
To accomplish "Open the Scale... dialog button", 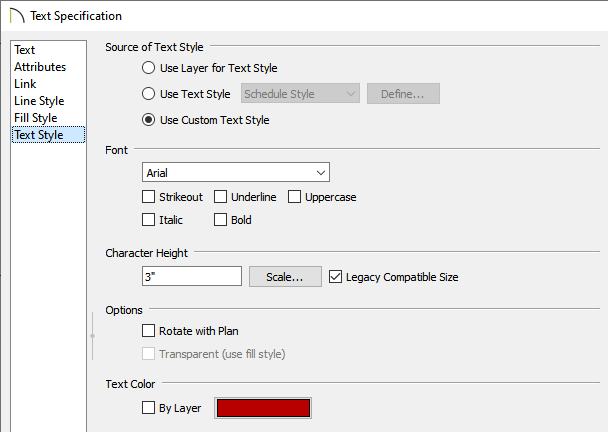I will coord(285,277).
